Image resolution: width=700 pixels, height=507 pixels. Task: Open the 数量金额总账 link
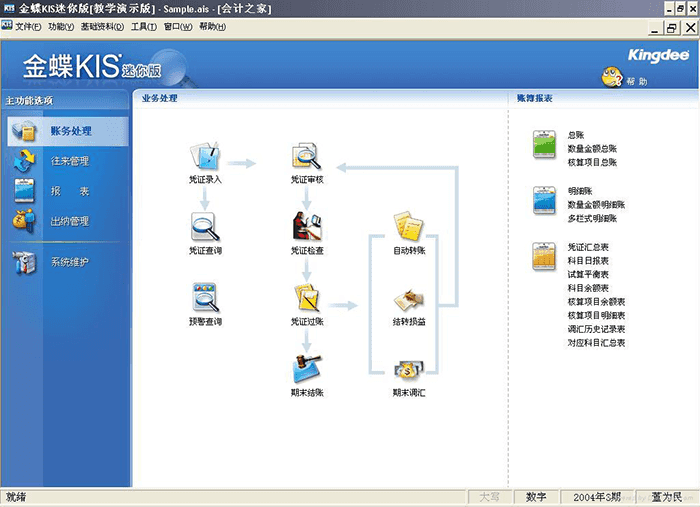pos(592,149)
